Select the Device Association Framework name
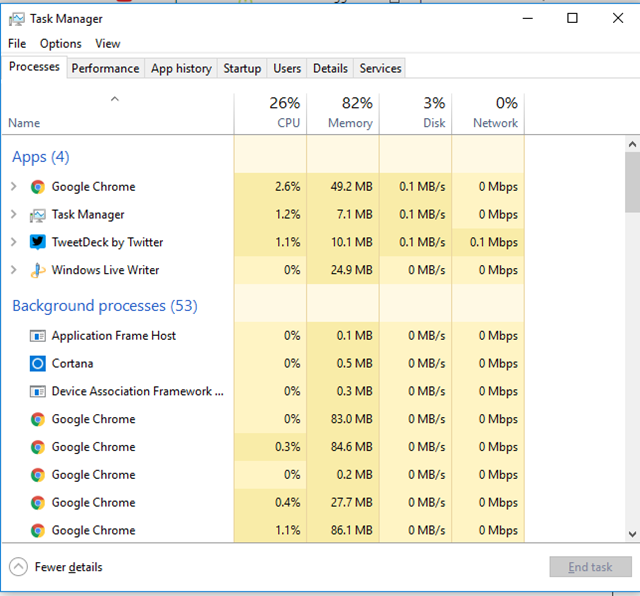Screen dimensions: 640x596 click(x=138, y=391)
